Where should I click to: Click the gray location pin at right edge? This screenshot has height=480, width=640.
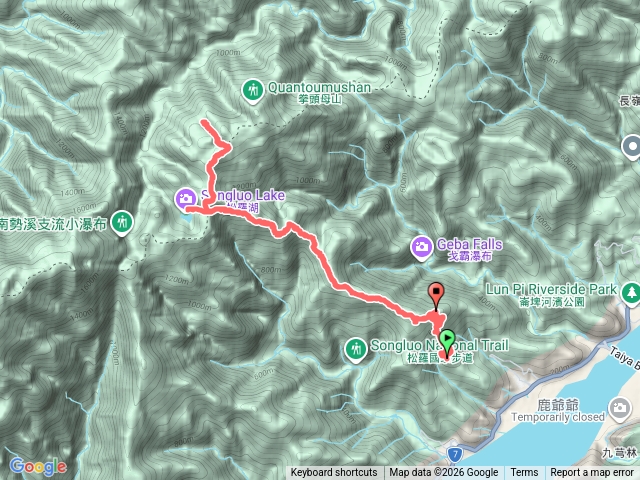tap(632, 147)
